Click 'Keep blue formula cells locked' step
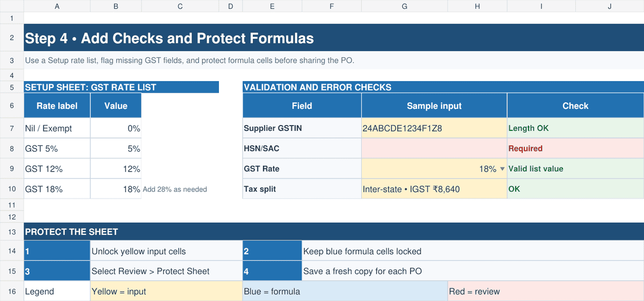 point(473,251)
